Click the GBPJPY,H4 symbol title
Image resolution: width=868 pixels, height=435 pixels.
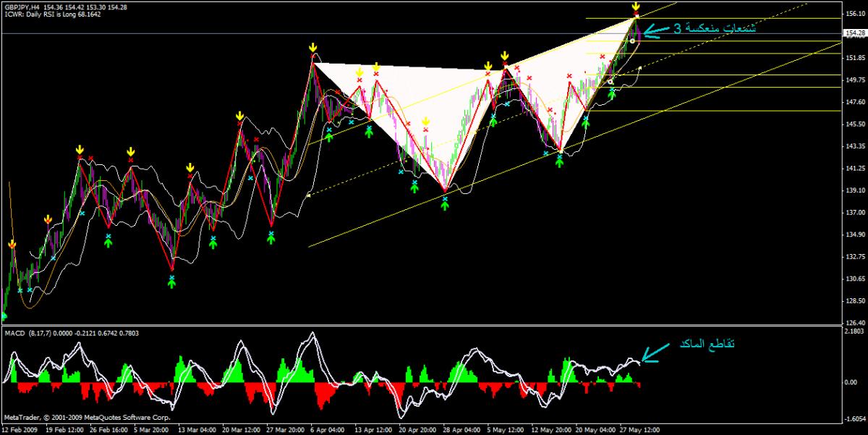(x=22, y=7)
